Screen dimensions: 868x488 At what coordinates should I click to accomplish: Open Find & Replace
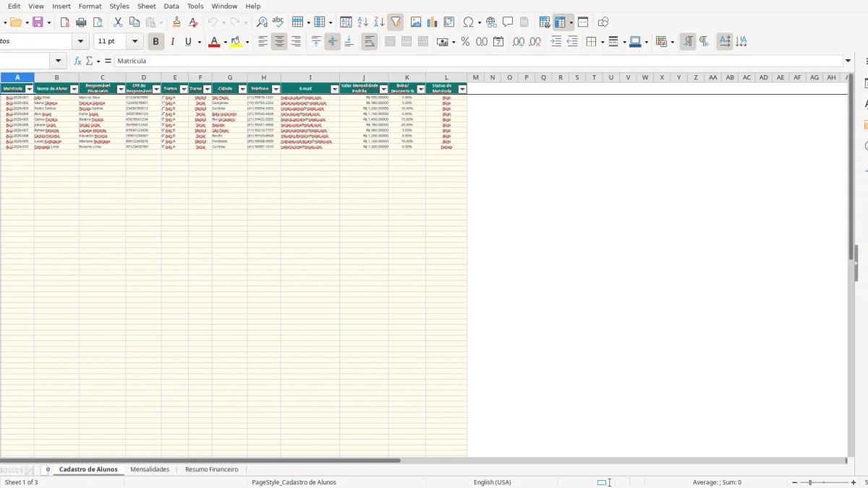pos(262,22)
